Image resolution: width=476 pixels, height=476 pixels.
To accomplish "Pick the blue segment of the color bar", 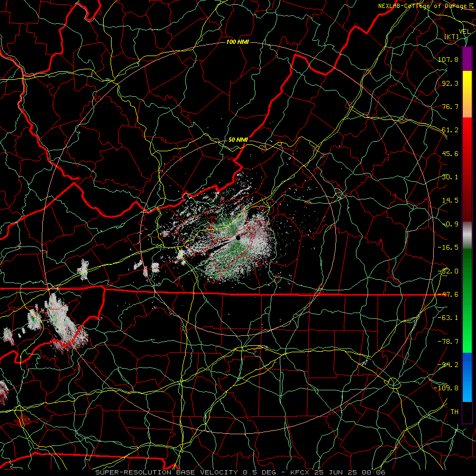I will pos(467,377).
